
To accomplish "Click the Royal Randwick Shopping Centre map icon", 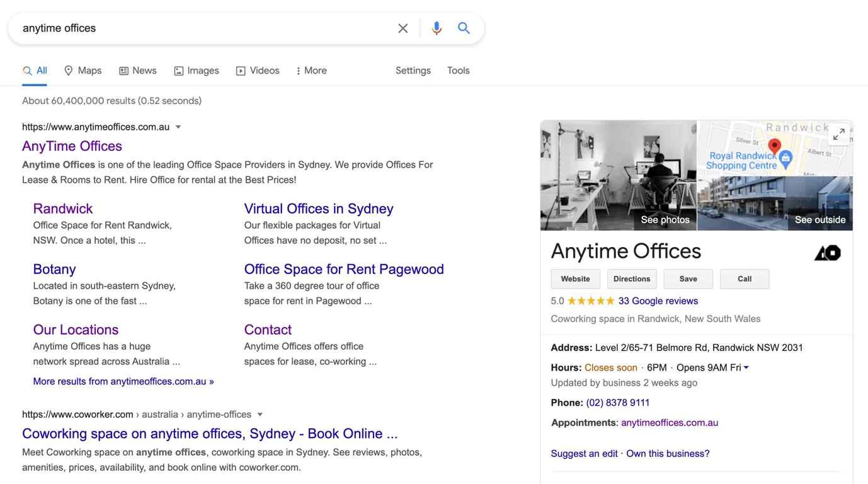I will pos(785,159).
